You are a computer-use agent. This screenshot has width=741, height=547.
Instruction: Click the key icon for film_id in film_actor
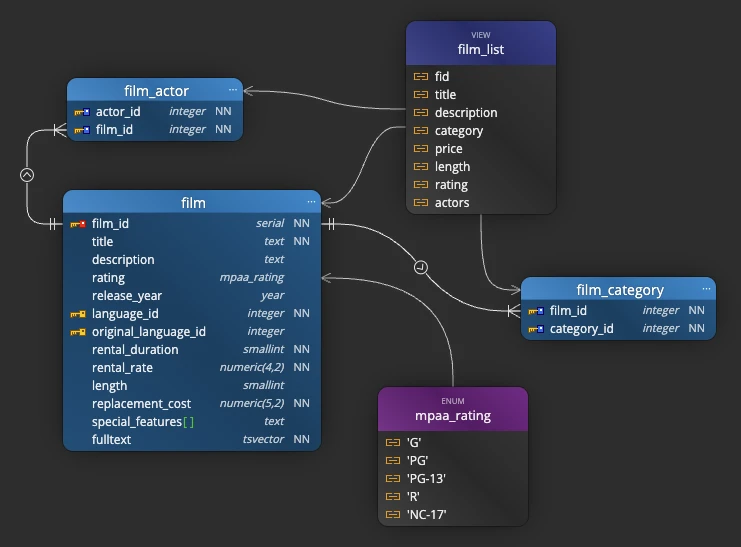coord(82,130)
